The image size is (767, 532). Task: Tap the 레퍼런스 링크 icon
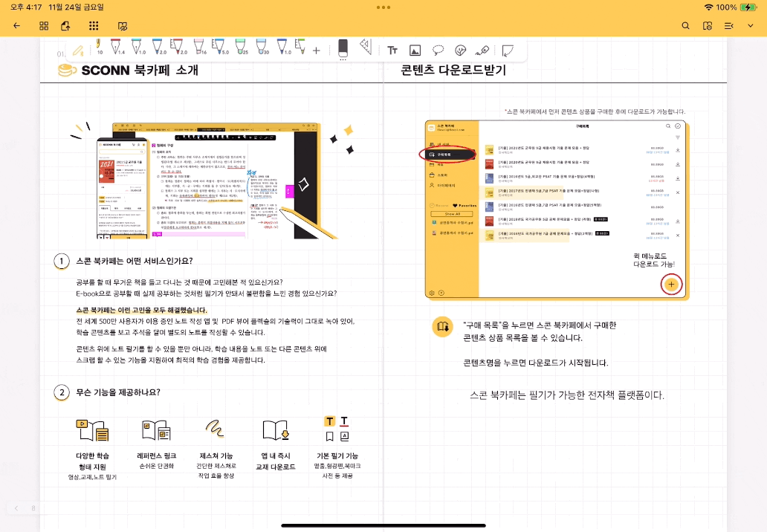pos(156,430)
